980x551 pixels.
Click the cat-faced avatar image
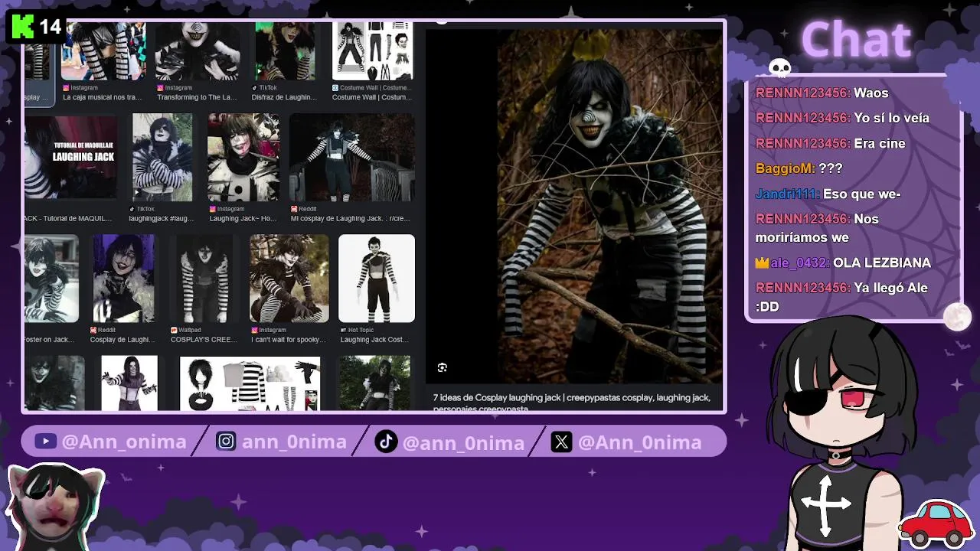[55, 507]
